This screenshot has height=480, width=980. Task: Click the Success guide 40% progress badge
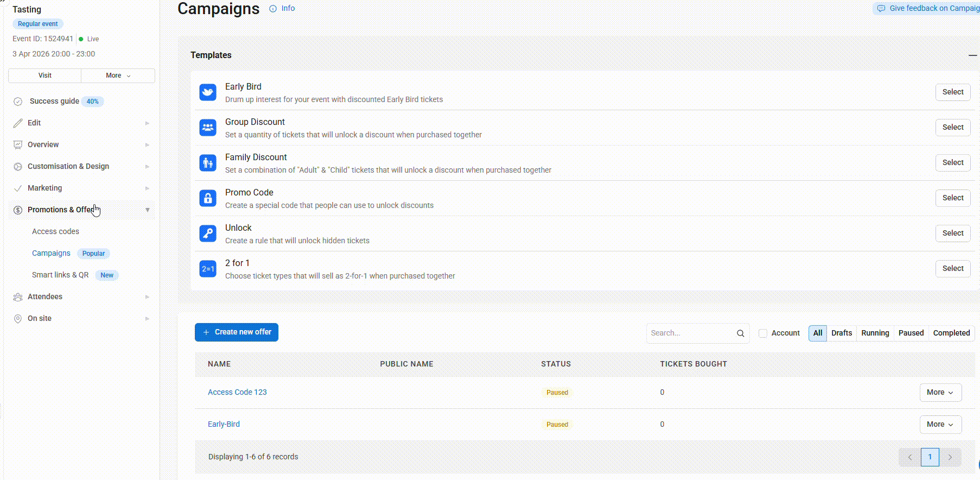93,102
